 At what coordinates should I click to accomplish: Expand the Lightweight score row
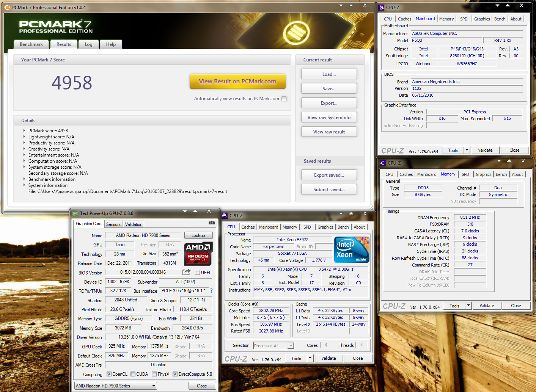(x=24, y=136)
